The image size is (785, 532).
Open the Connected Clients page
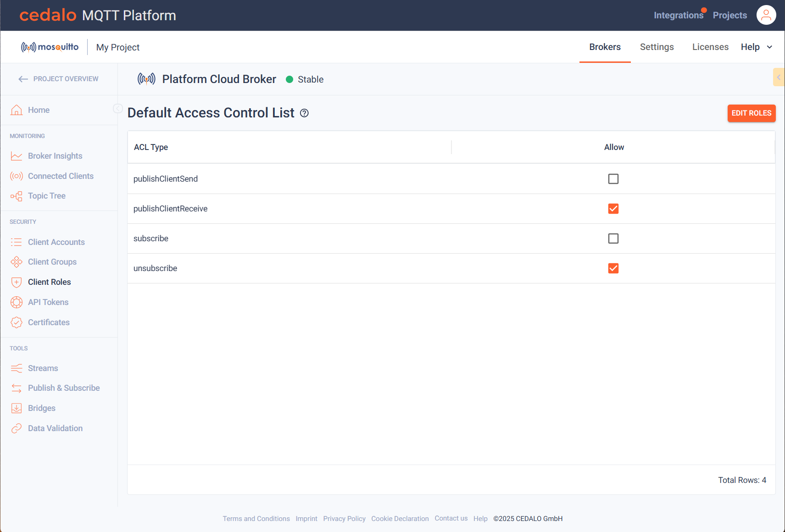(61, 176)
